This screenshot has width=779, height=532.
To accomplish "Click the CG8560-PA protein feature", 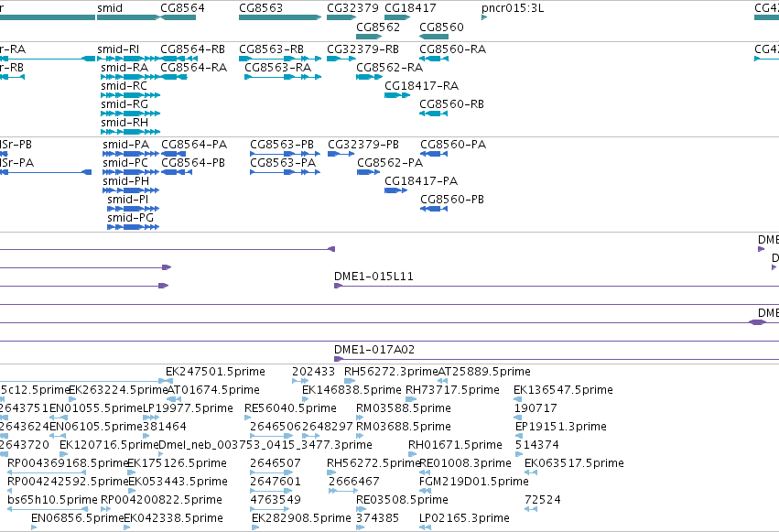I will (x=434, y=154).
